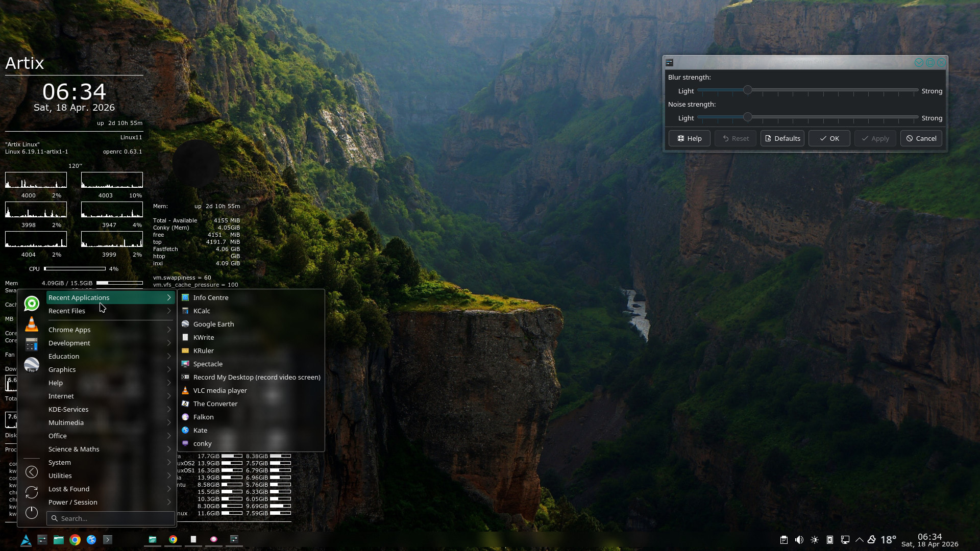The height and width of the screenshot is (551, 980).
Task: Open the clipboard icon in system tray
Action: pos(784,540)
